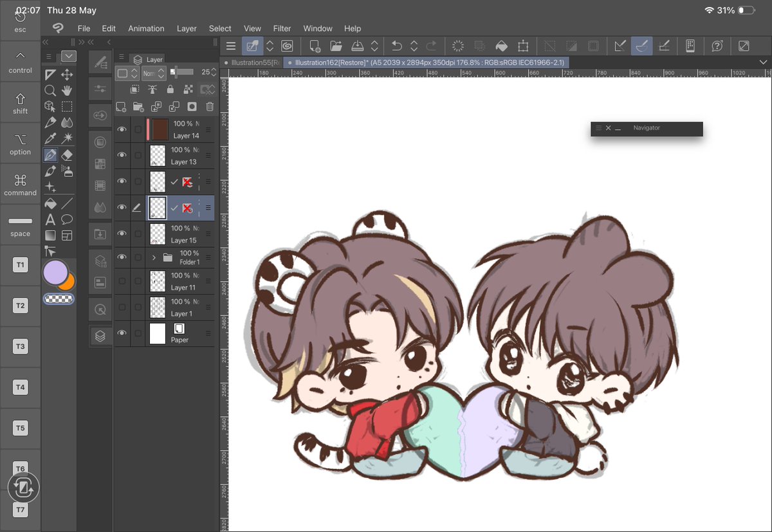Open tool palette dropdown chevron
Screen dimensions: 772x532
pyautogui.click(x=69, y=57)
